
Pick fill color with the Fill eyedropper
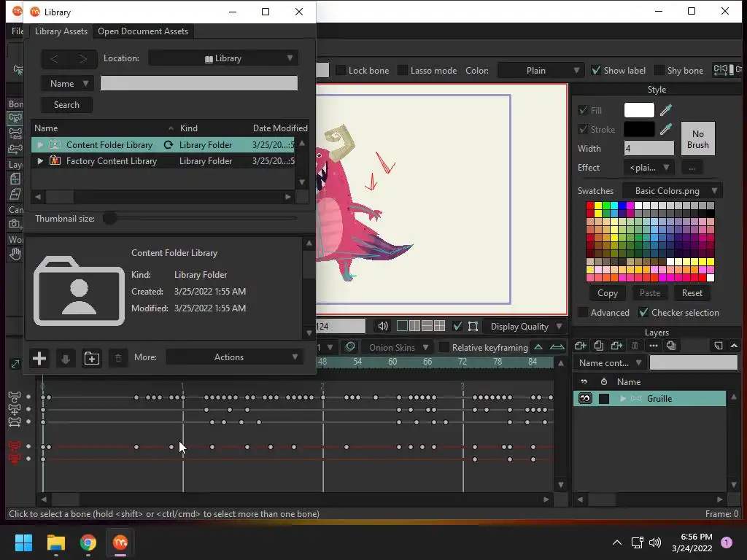click(665, 111)
